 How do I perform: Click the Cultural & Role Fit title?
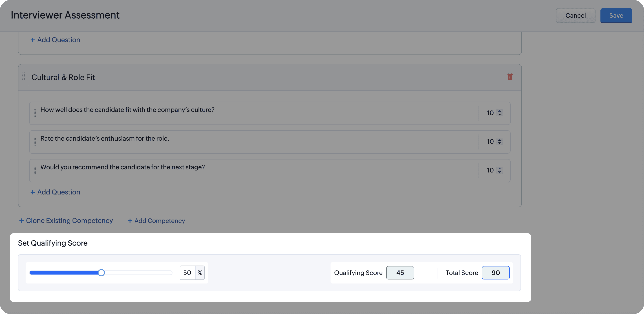pyautogui.click(x=63, y=77)
